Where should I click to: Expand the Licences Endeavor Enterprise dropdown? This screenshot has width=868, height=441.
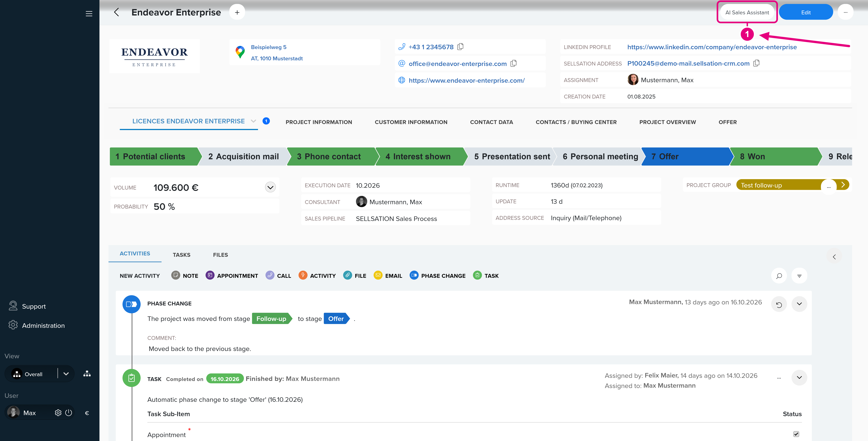coord(253,121)
